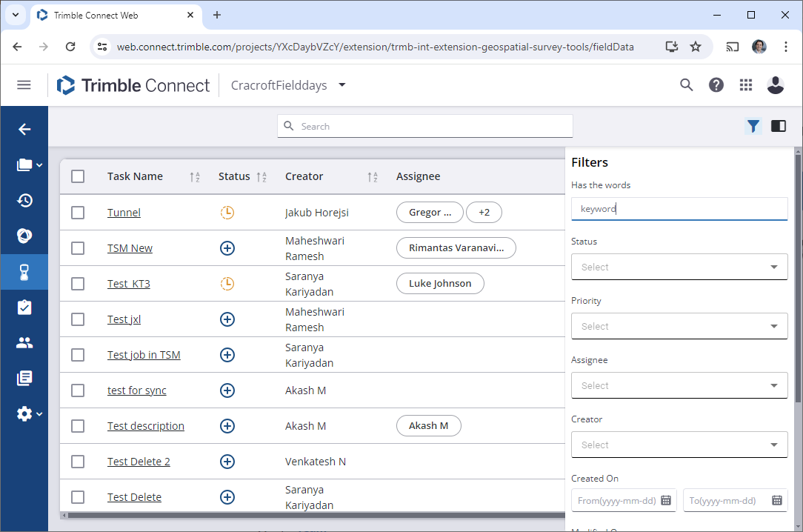Expand the Priority filter select menu
Screen dimensions: 803x532
coord(679,326)
